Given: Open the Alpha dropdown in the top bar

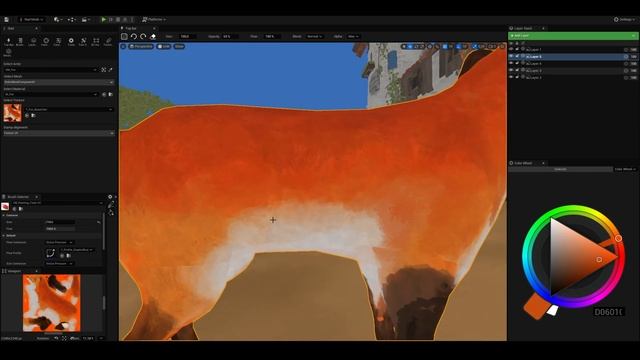Looking at the screenshot, I should (x=353, y=36).
